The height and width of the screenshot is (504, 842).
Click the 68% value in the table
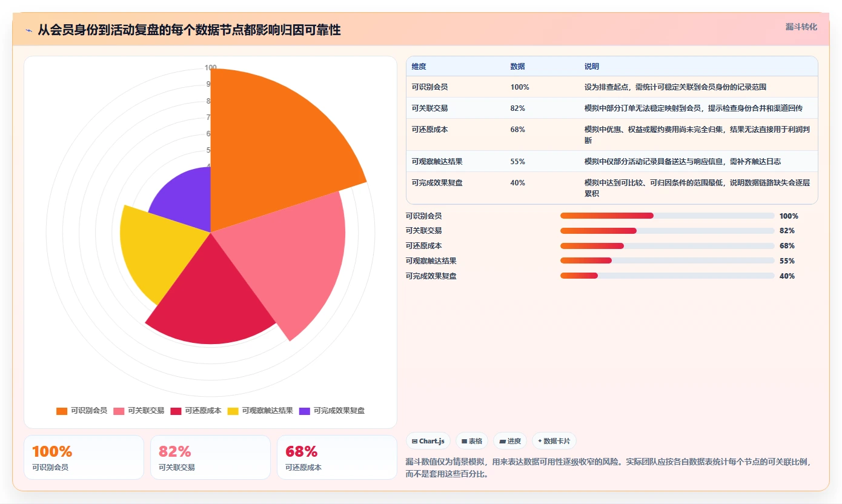(518, 130)
